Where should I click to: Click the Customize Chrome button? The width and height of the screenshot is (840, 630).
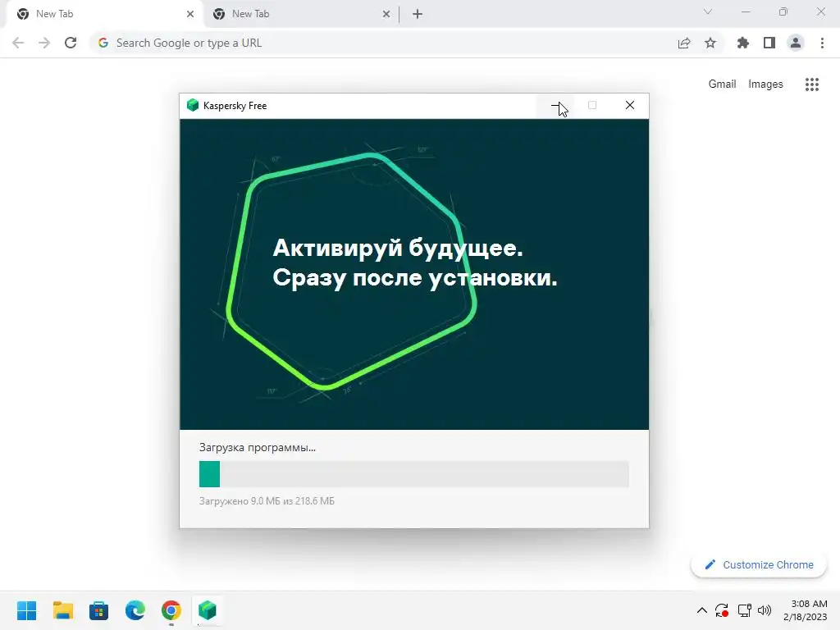tap(759, 564)
